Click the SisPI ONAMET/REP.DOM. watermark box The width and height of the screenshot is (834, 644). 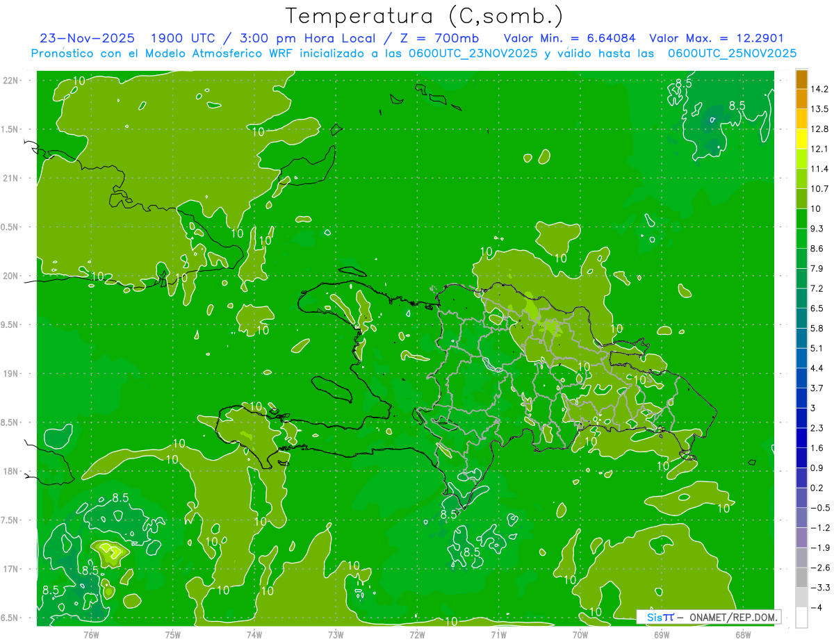point(709,617)
